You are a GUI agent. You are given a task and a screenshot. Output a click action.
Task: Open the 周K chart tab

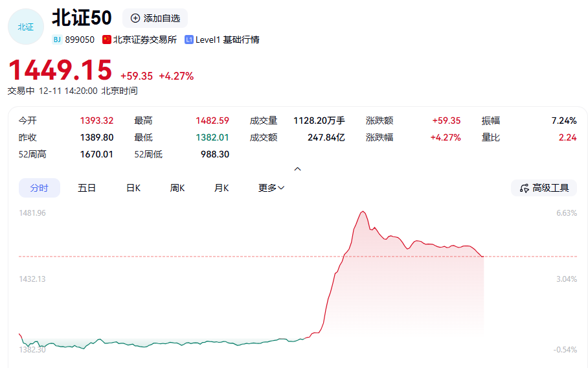coord(177,188)
